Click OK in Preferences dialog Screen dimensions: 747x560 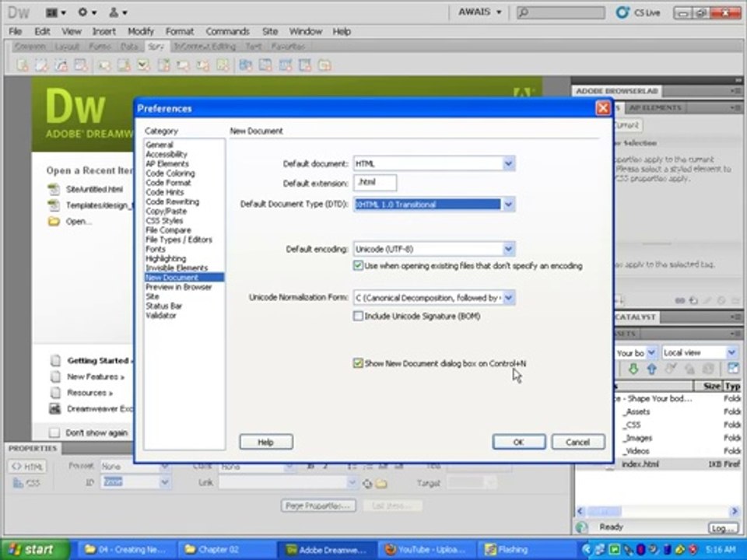pos(519,442)
